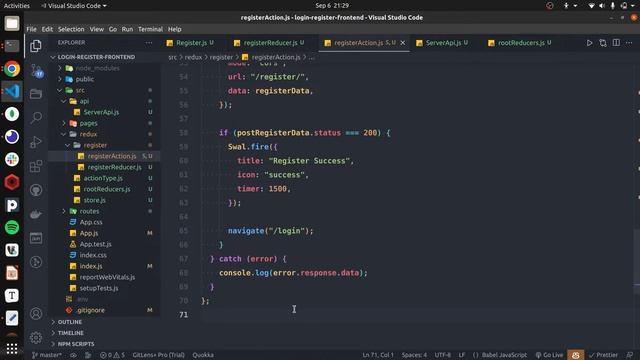Viewport: 640px width, 360px height.
Task: Click the errors and warnings status indicator
Action: tap(113, 355)
